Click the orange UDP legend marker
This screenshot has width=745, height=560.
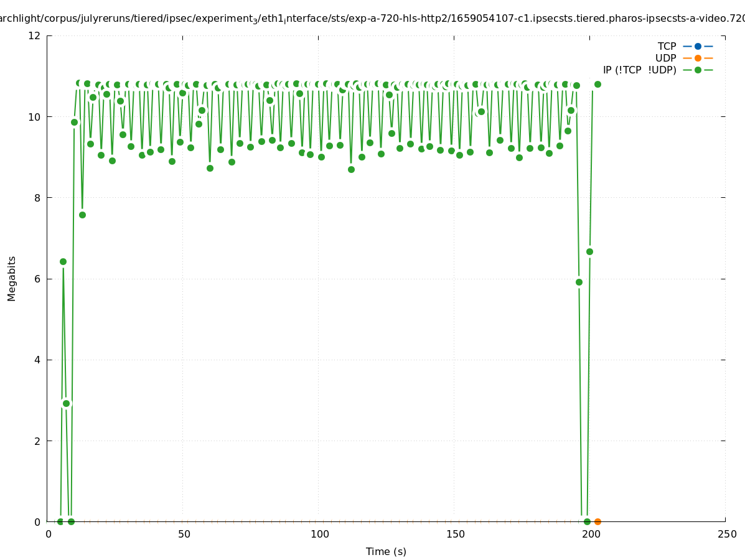698,58
